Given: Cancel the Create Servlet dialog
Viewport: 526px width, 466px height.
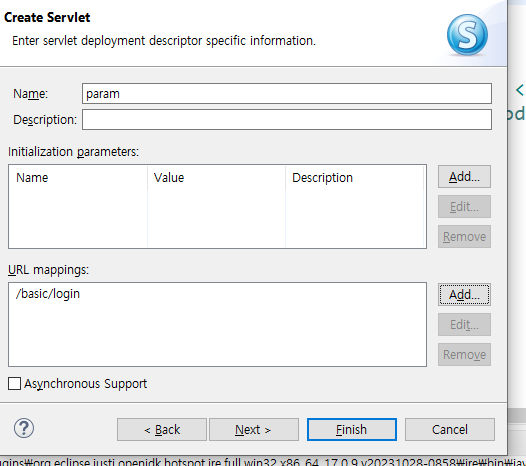Looking at the screenshot, I should point(450,429).
